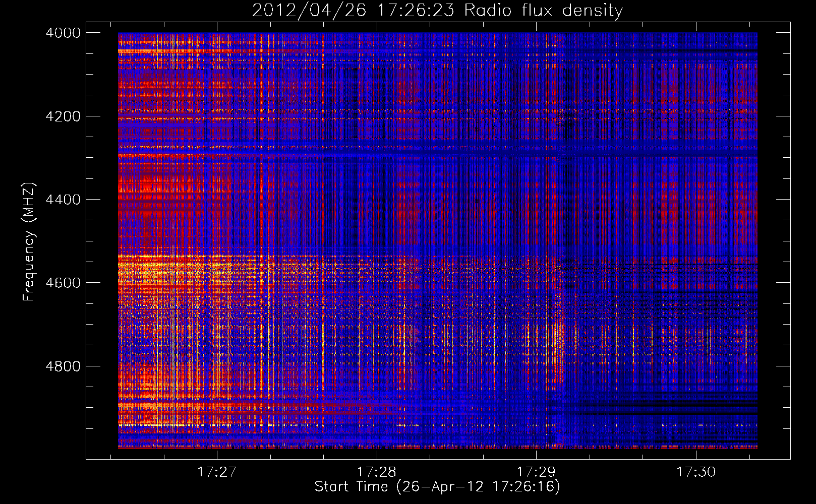Click the '17:28' time axis label
816x504 pixels.
click(376, 472)
